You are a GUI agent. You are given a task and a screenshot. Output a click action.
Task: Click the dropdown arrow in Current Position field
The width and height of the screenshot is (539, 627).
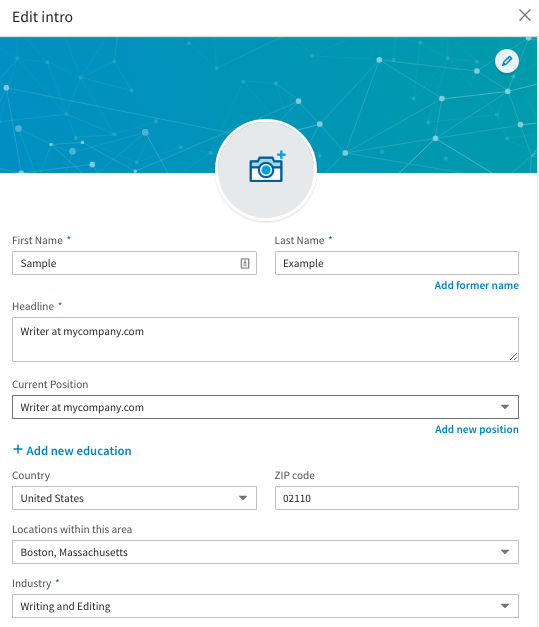coord(505,407)
